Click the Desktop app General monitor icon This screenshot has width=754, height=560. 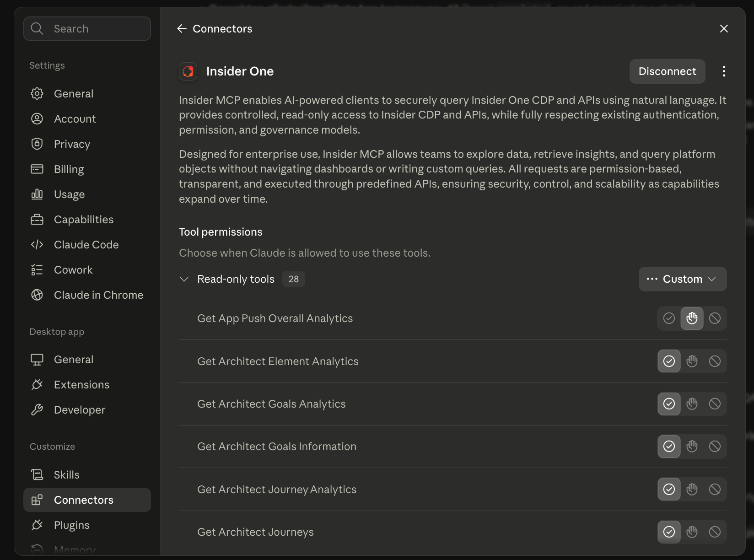tap(37, 359)
